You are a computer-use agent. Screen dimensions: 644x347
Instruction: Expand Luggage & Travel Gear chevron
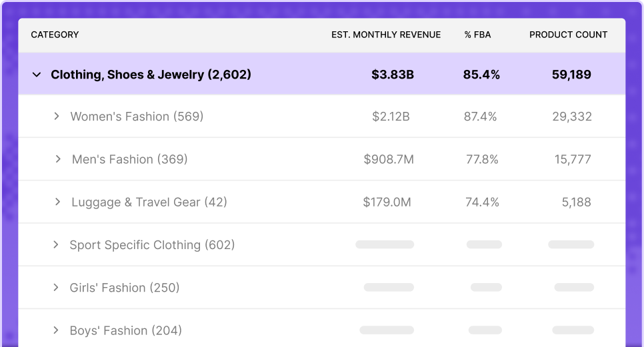[57, 202]
